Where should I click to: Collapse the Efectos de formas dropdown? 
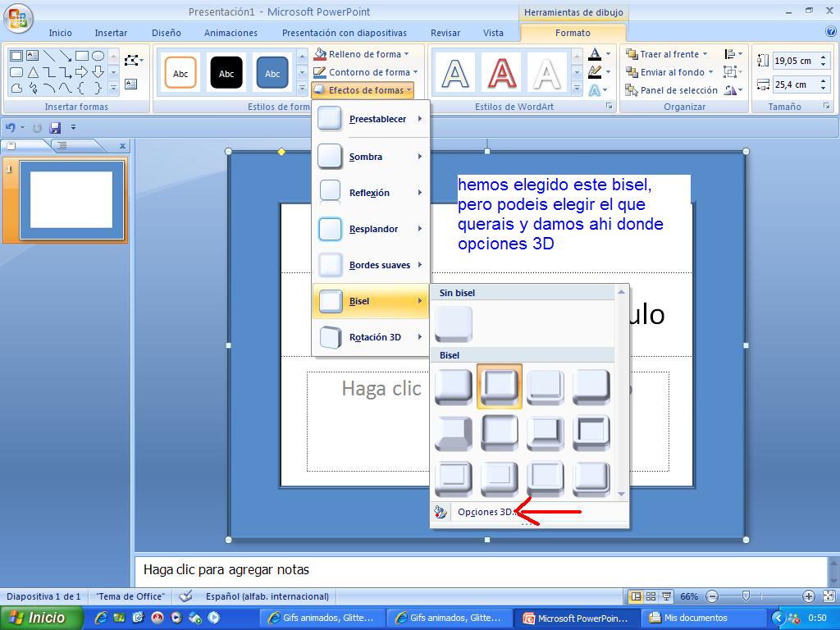click(363, 90)
